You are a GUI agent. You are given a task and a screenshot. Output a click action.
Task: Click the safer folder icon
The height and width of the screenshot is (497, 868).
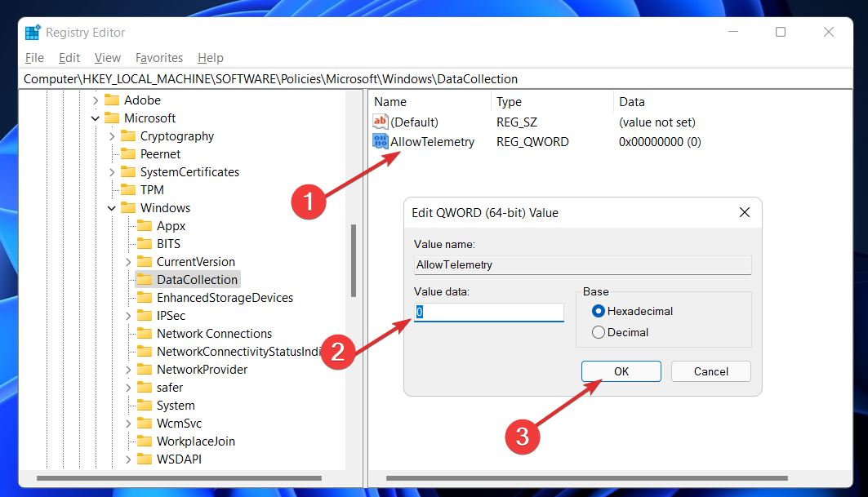point(145,388)
